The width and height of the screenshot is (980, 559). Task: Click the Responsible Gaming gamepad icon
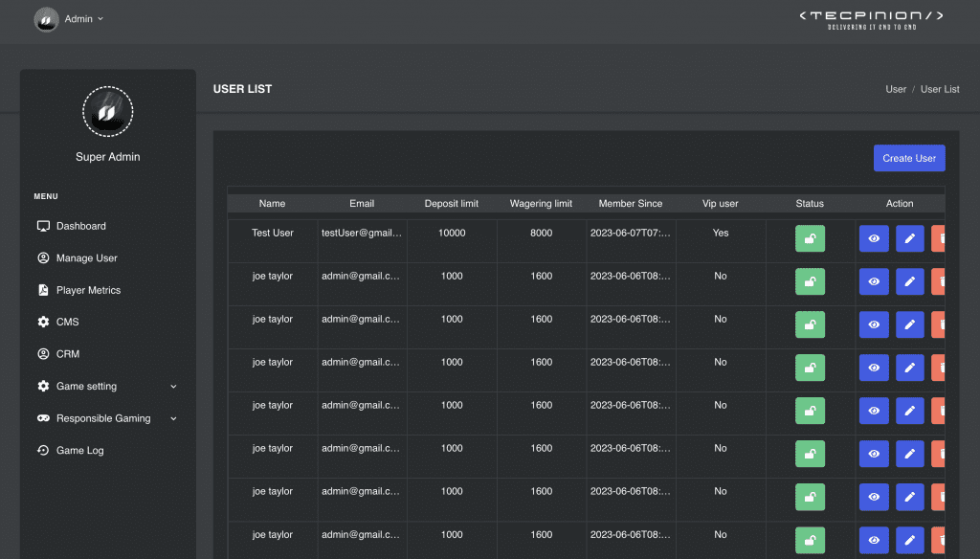tap(43, 418)
